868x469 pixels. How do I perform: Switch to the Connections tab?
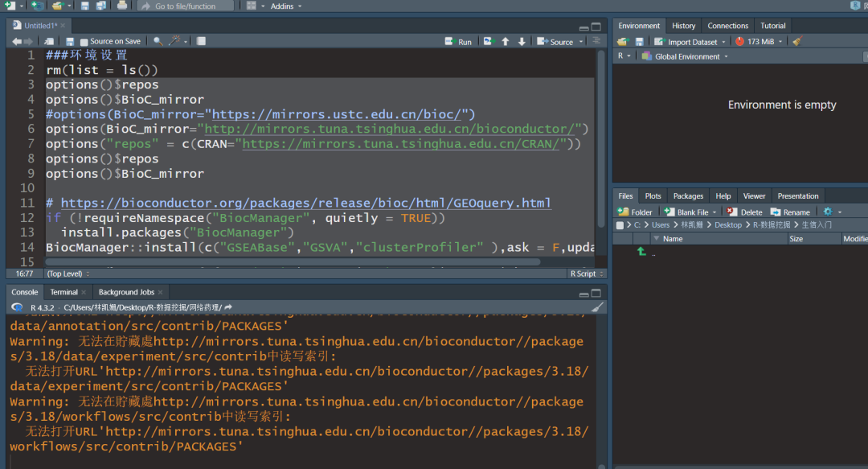click(x=728, y=26)
